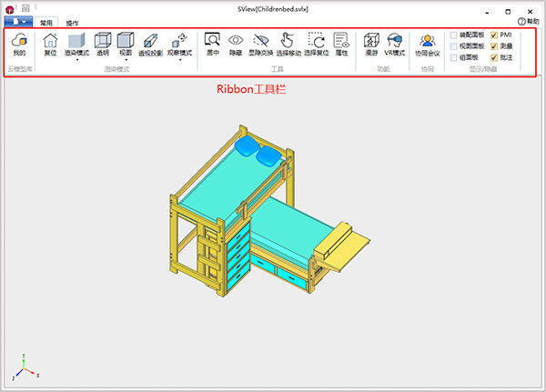Image resolution: width=546 pixels, height=392 pixels.
Task: Start VR模式 headset mode
Action: [x=394, y=45]
